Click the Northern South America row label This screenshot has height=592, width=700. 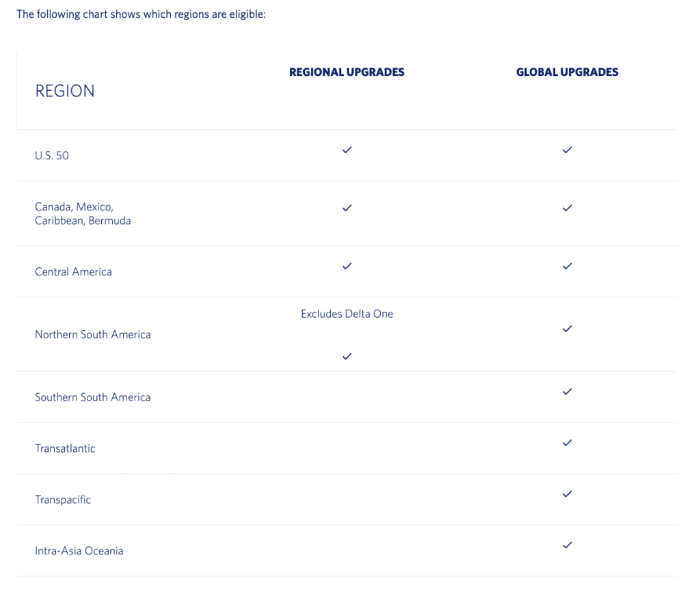pyautogui.click(x=93, y=334)
